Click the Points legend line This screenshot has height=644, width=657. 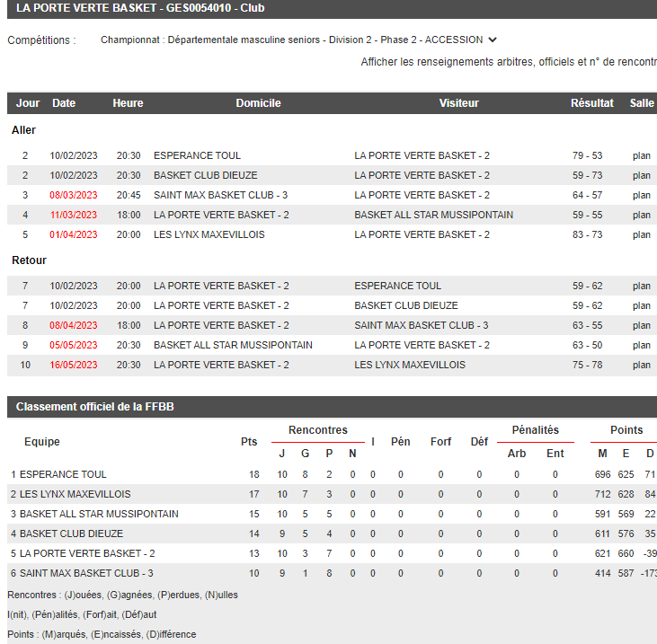[102, 634]
